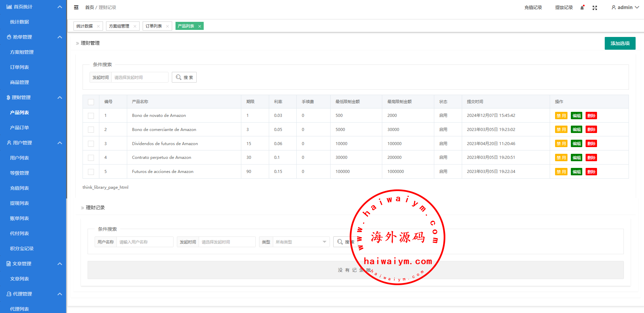Collapse the 理财管理 sidebar section
The width and height of the screenshot is (644, 313).
(60, 97)
